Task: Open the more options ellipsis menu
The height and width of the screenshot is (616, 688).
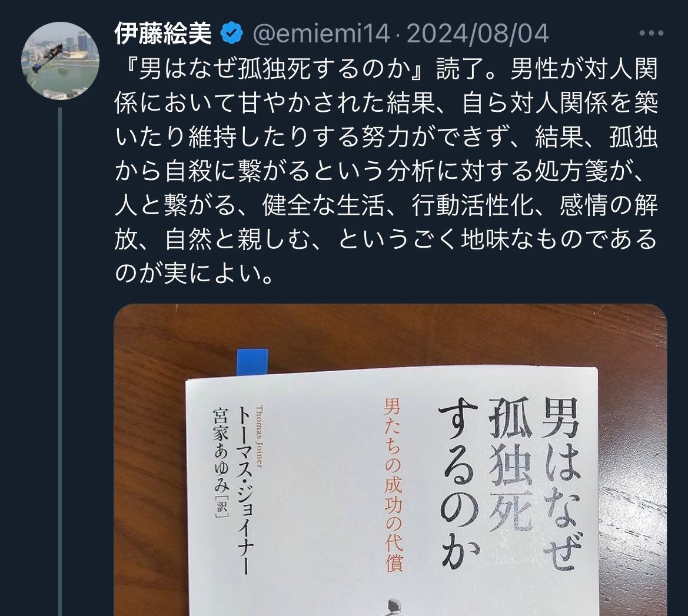Action: tap(651, 33)
